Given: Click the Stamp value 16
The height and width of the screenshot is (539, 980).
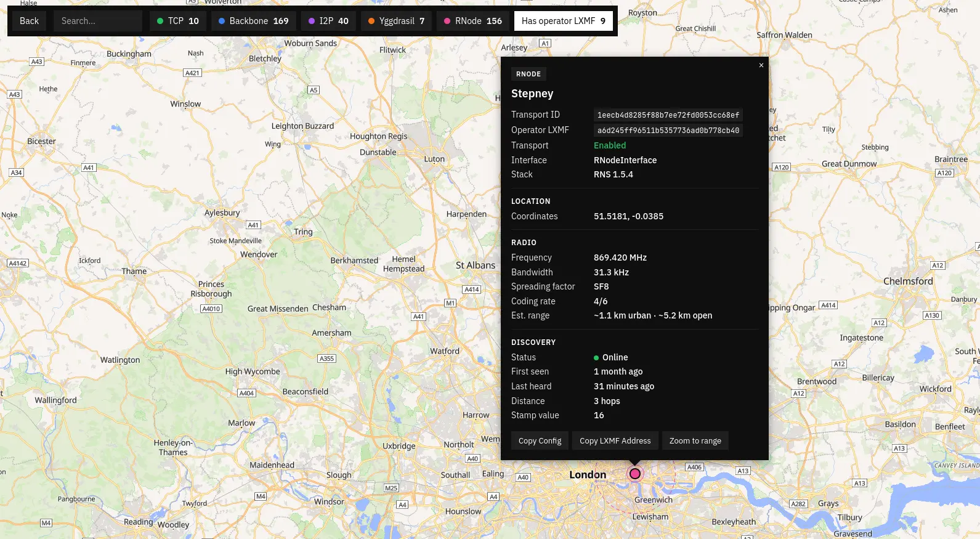Looking at the screenshot, I should tap(599, 415).
